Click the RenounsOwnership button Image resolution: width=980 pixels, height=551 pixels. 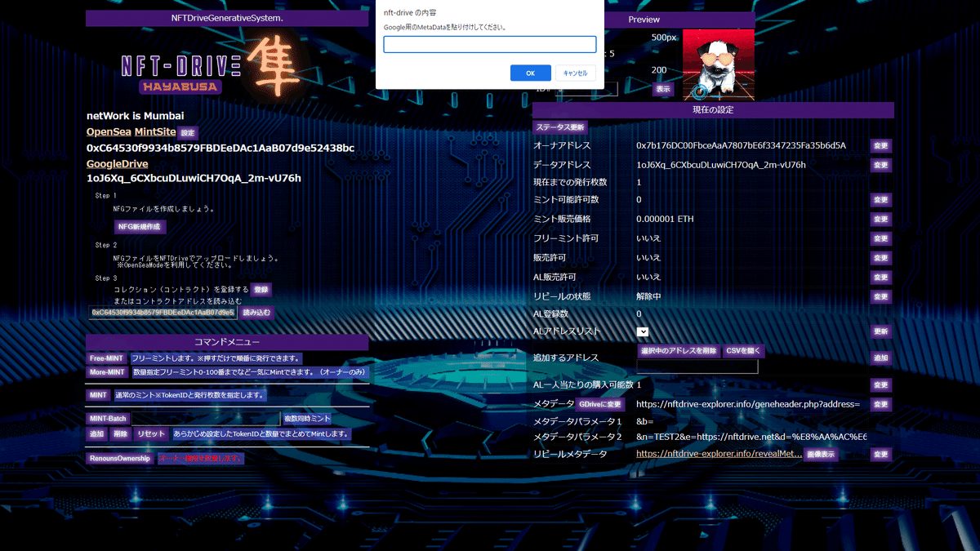[x=120, y=459]
